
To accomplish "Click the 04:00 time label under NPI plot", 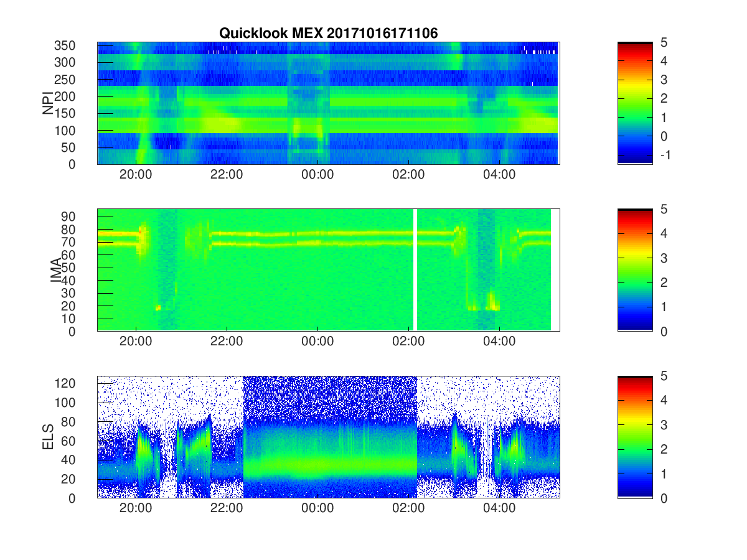I will tap(499, 175).
